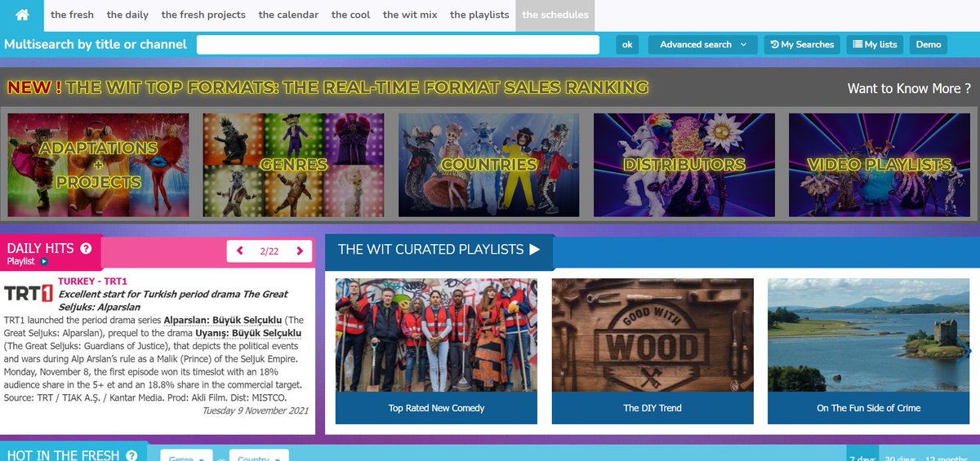Screen dimensions: 980x461
Task: Open The DIY Trend playlist
Action: coord(653,352)
